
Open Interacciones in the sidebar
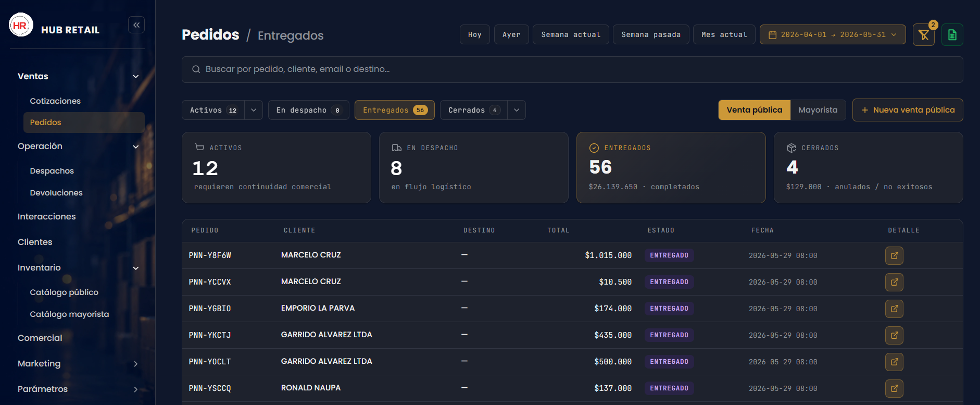tap(47, 217)
